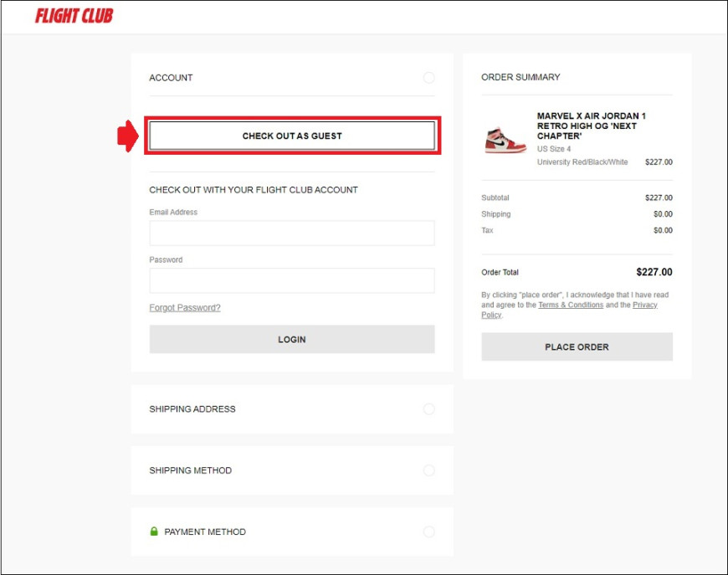Click the Order Summary heading

[x=520, y=77]
